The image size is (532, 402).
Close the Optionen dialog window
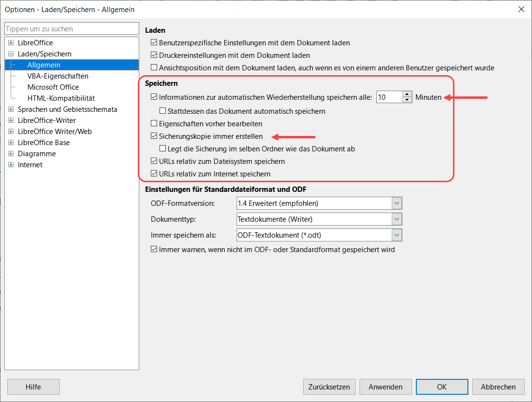(521, 10)
